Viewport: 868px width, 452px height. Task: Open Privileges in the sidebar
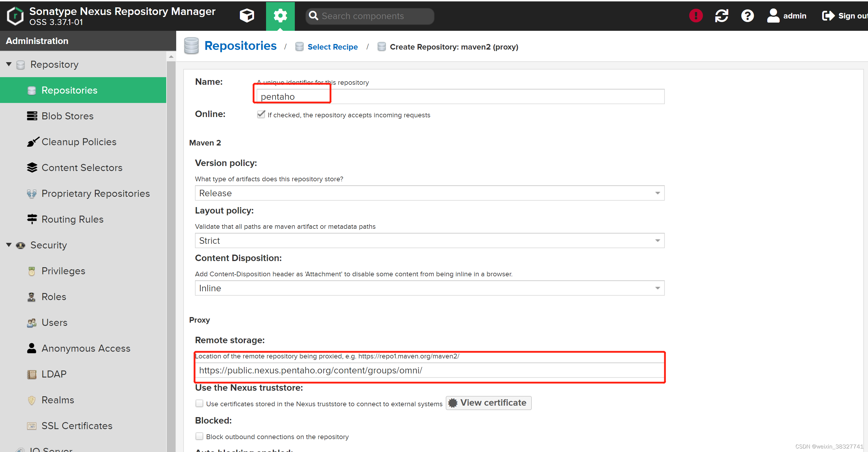[x=83, y=271]
